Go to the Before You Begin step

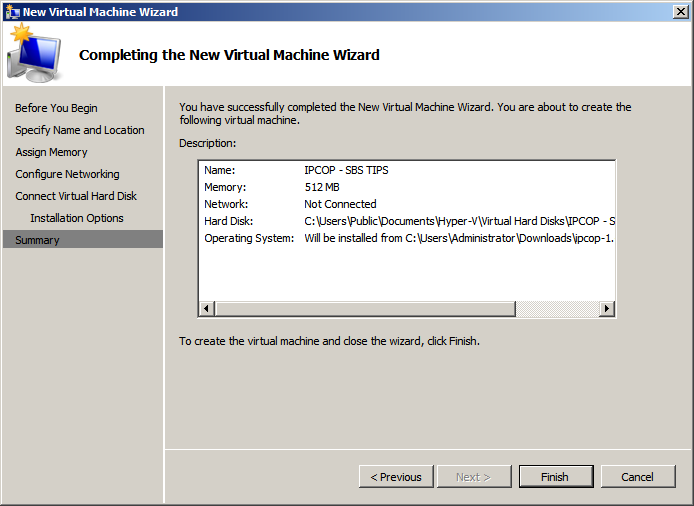point(56,108)
